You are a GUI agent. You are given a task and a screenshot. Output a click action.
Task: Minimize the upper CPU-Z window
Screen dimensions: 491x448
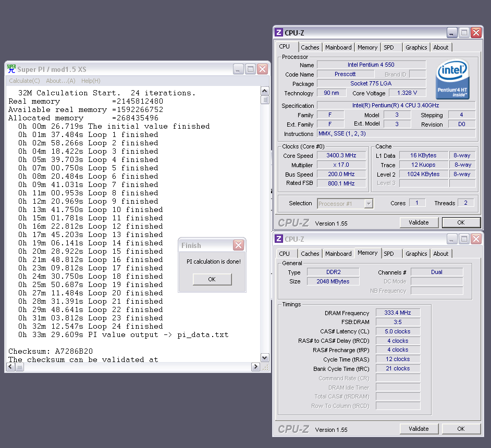[451, 32]
